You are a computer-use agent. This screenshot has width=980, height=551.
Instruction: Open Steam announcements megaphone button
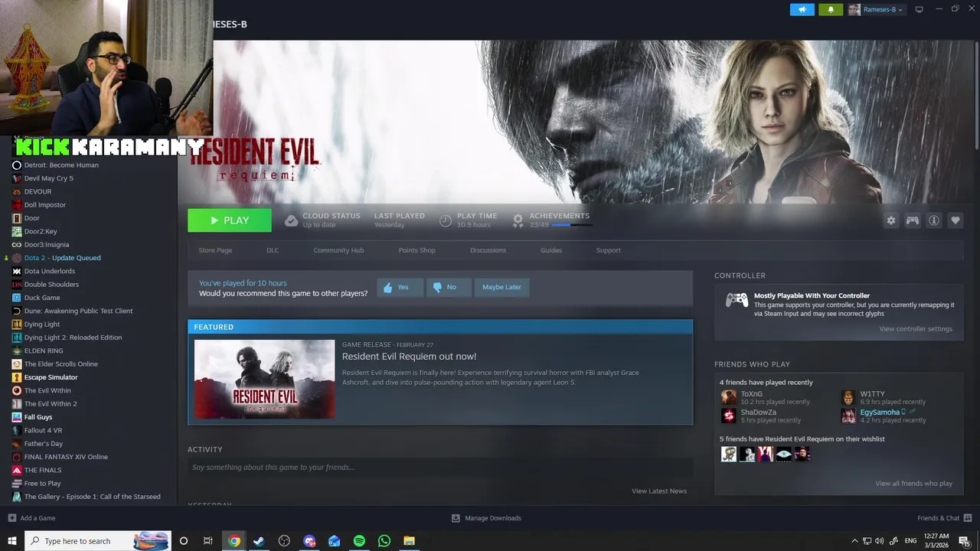[x=802, y=10]
